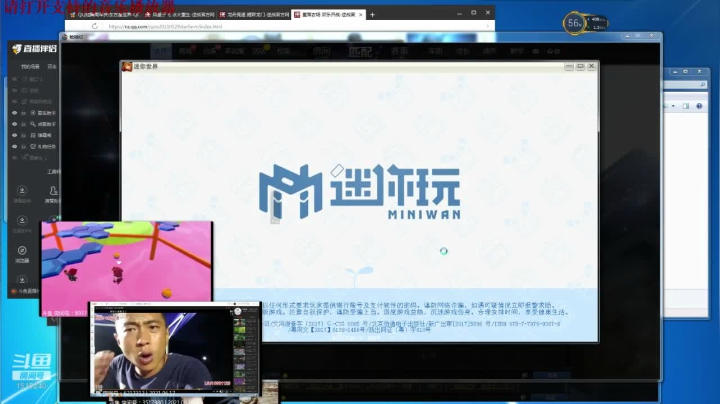
Task: Click the MINIWAN logo
Action: [360, 192]
